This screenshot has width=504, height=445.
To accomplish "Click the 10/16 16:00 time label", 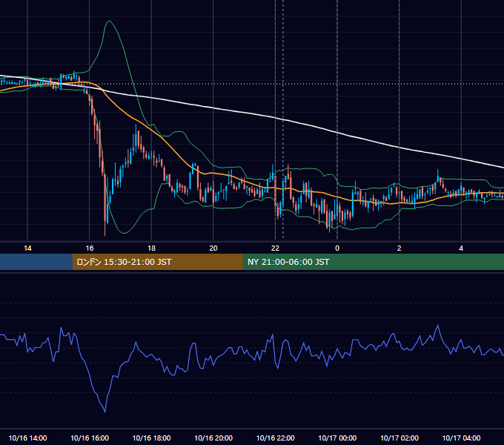I will [90, 438].
